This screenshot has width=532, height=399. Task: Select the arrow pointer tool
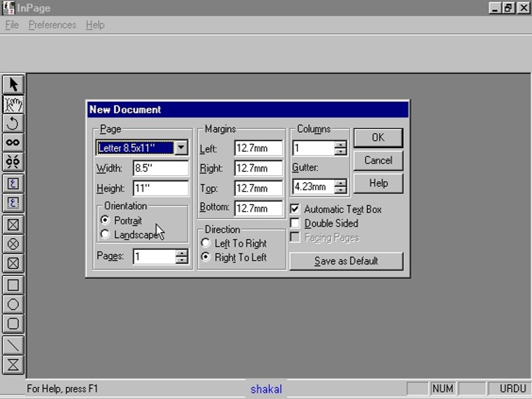click(13, 85)
